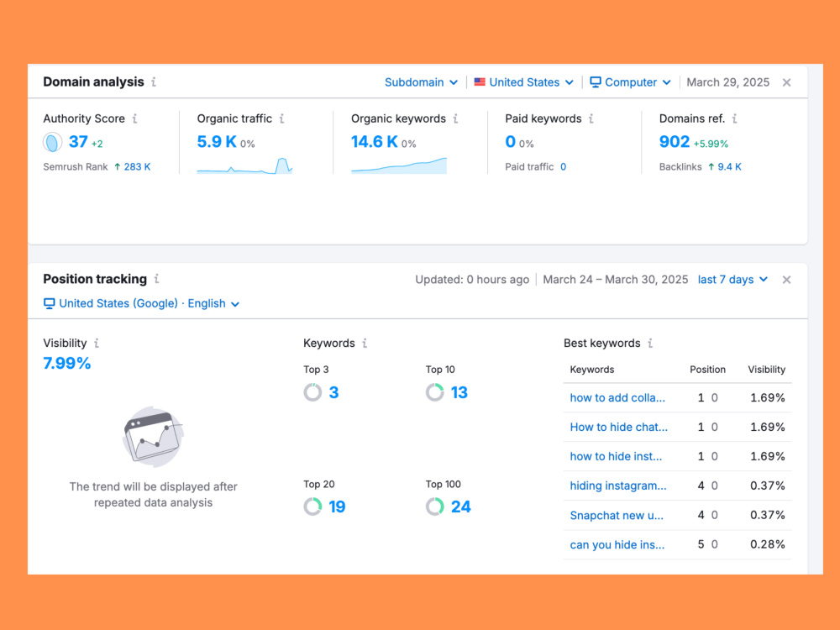Click info icon beside Organic keywords
Viewport: 840px width, 630px height.
click(x=455, y=118)
